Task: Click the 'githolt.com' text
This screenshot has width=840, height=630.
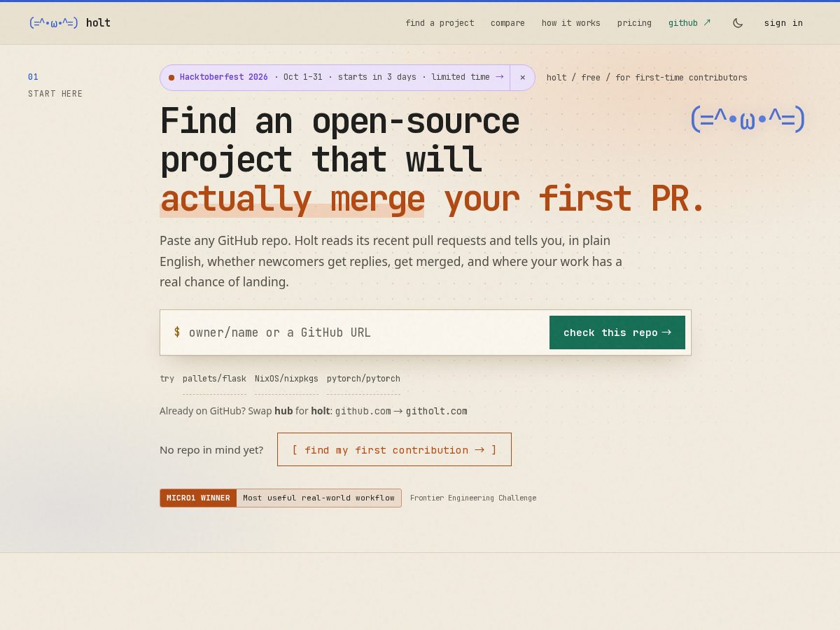Action: 436,411
